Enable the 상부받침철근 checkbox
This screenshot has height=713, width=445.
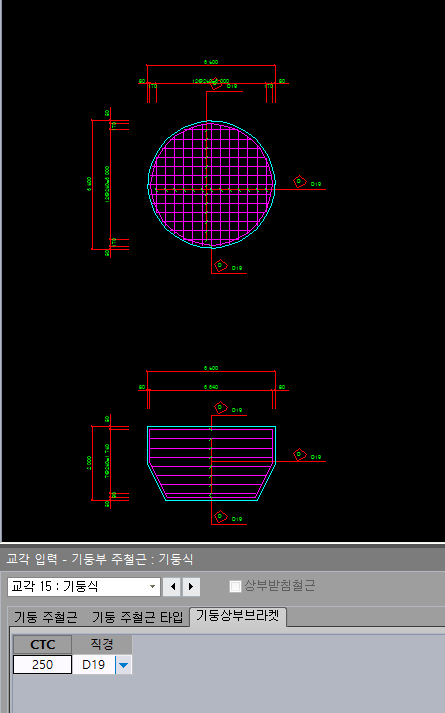235,586
